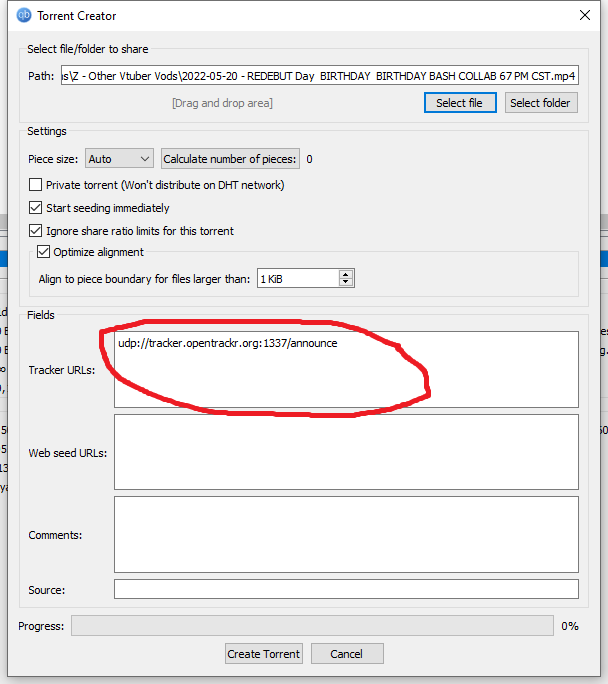Disable the Optimize alignment checkbox

pyautogui.click(x=43, y=252)
